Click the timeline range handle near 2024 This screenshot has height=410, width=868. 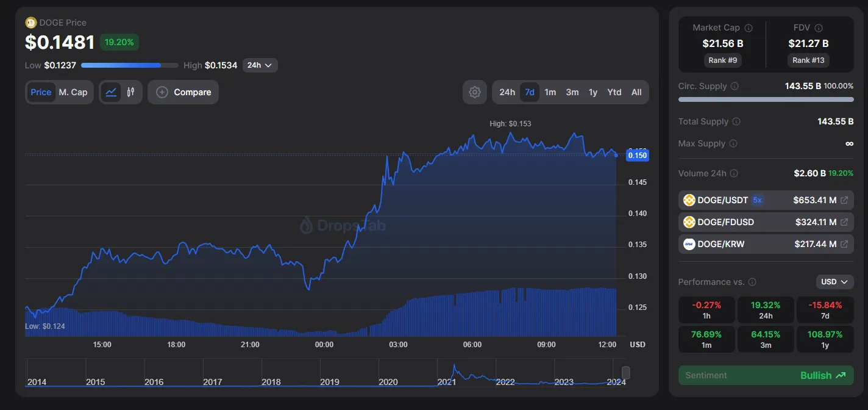(625, 372)
